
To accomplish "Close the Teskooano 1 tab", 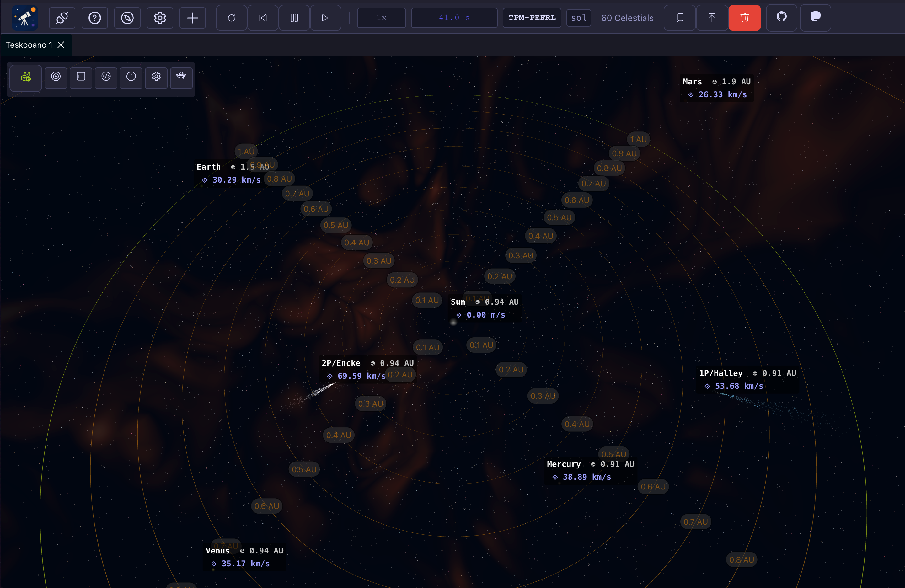I will tap(61, 45).
